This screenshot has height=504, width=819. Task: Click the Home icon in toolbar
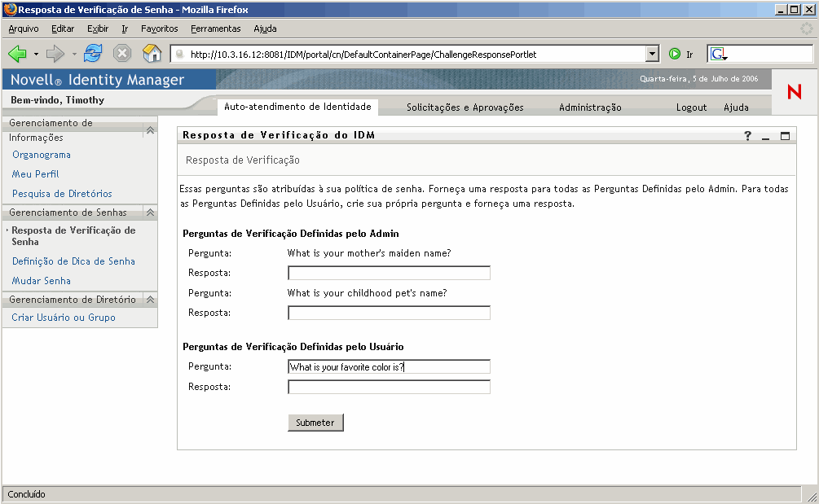click(x=152, y=54)
